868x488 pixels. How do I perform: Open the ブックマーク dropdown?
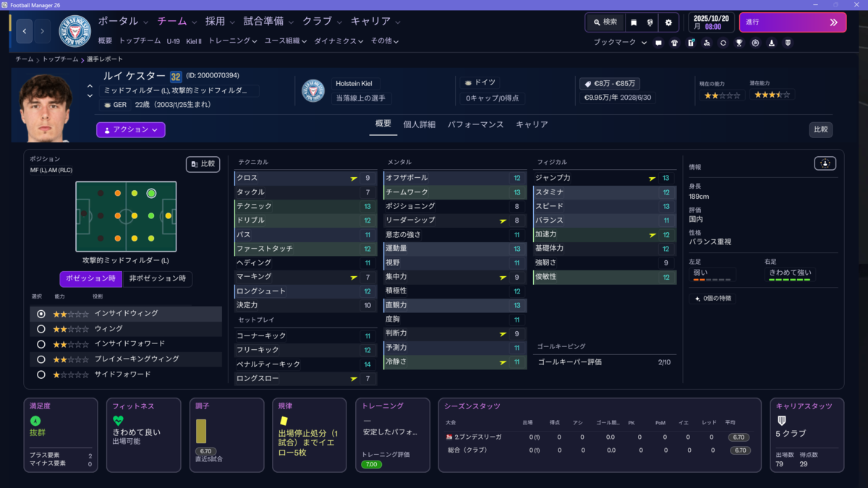(x=620, y=43)
